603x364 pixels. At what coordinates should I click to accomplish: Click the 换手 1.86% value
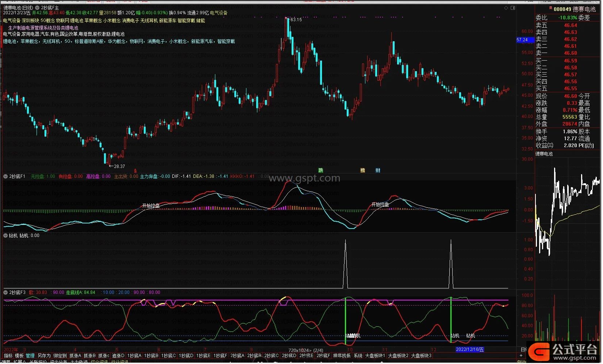[570, 132]
